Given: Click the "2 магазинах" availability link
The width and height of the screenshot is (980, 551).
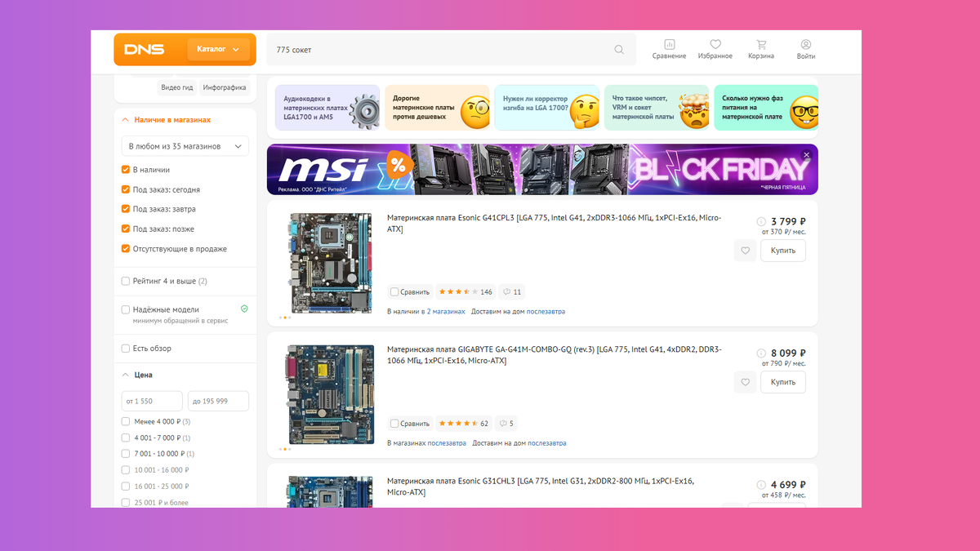Looking at the screenshot, I should (x=446, y=311).
